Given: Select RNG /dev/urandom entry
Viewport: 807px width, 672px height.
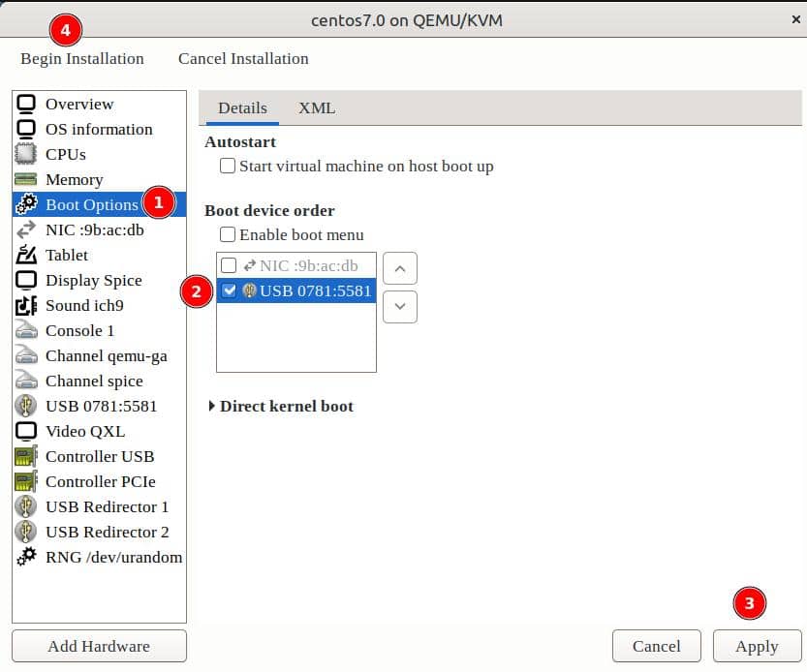Looking at the screenshot, I should (x=100, y=557).
